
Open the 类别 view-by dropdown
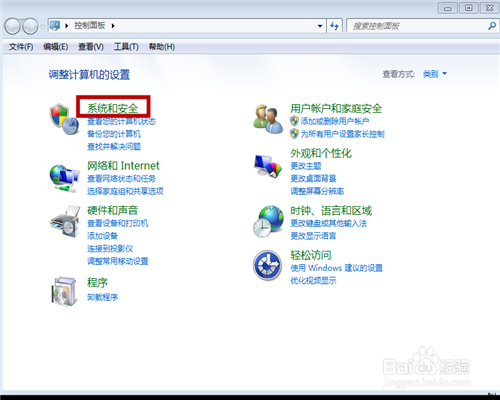coord(435,74)
